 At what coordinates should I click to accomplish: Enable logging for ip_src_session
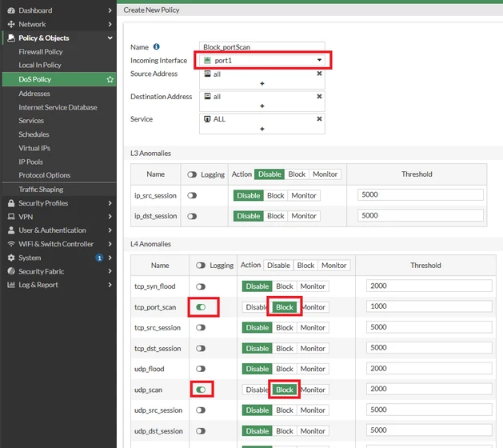point(192,195)
